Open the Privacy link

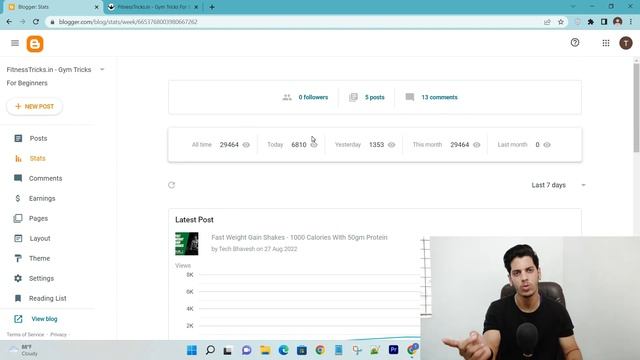tap(58, 334)
